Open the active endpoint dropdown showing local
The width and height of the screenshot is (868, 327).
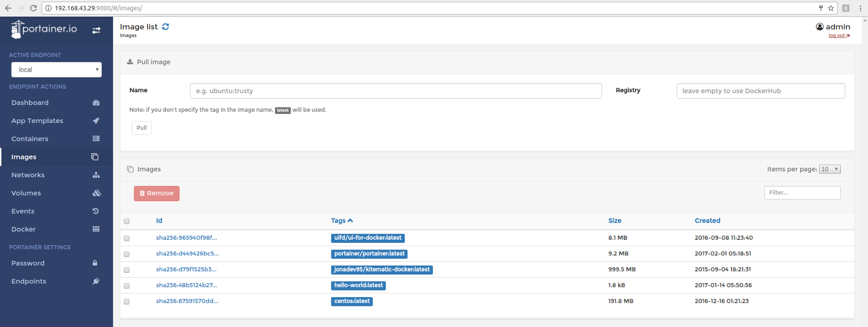[56, 69]
